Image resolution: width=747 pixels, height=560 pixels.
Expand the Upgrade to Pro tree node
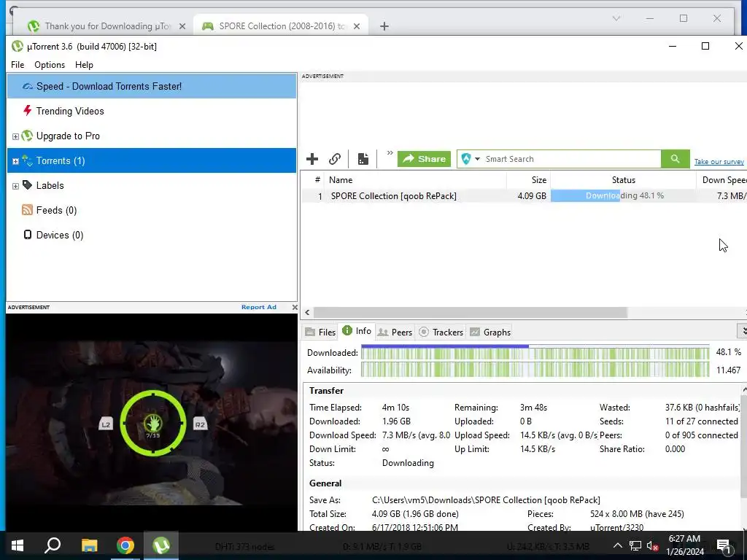tap(15, 136)
